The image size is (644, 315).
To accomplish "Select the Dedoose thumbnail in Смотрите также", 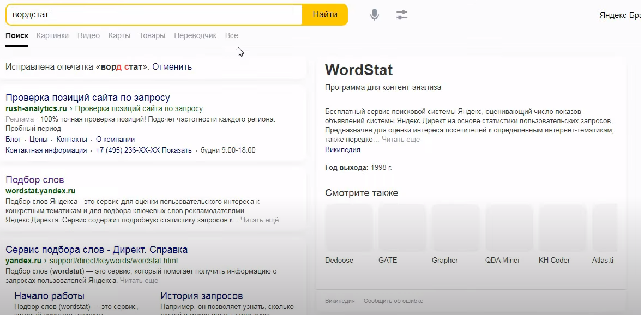I will pos(348,227).
